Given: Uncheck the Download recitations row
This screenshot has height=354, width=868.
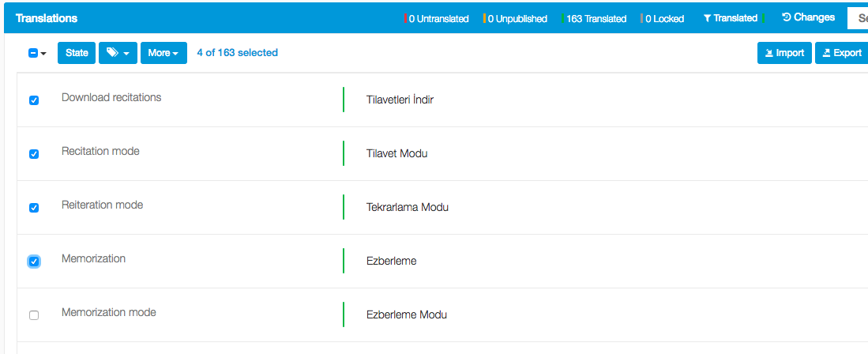Looking at the screenshot, I should pyautogui.click(x=34, y=100).
